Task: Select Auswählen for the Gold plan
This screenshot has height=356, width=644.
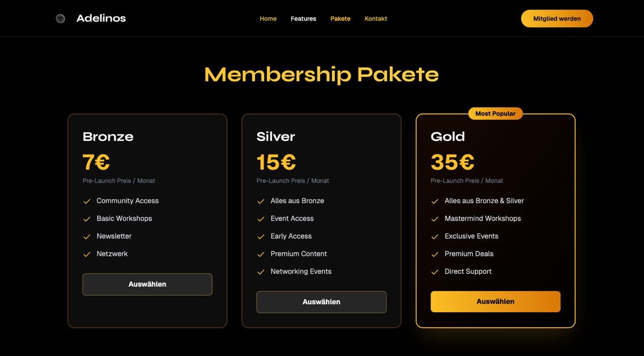Action: pos(496,301)
